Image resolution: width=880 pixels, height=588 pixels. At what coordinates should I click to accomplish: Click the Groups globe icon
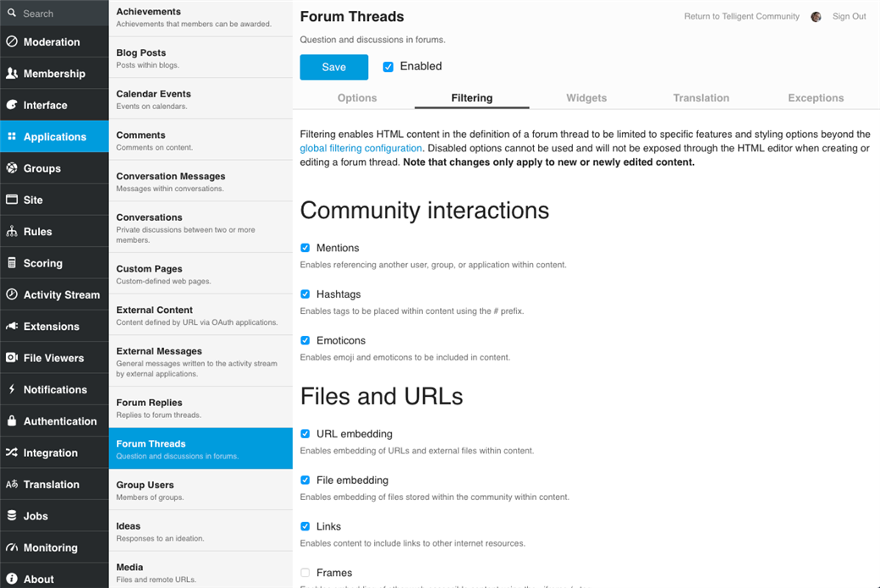(x=12, y=168)
